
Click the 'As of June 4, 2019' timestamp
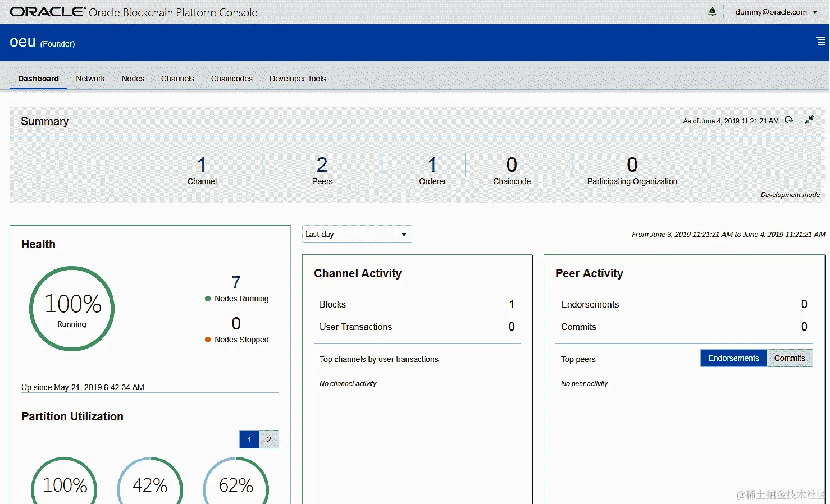731,121
